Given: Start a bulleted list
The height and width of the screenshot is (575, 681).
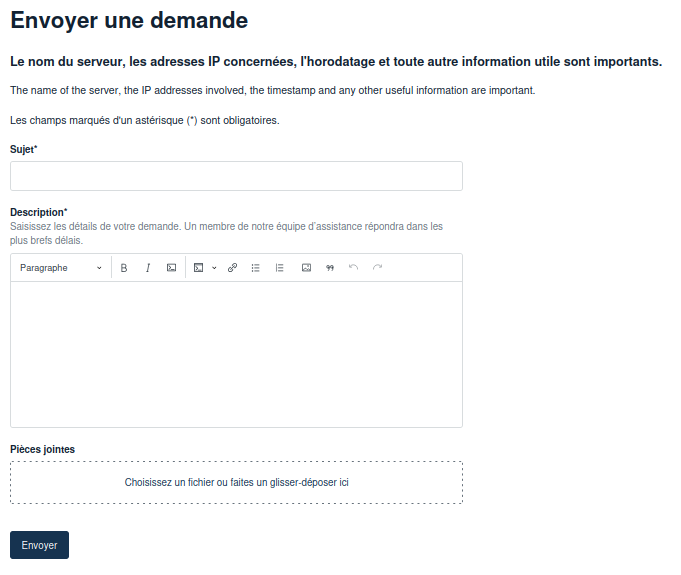Looking at the screenshot, I should click(255, 268).
